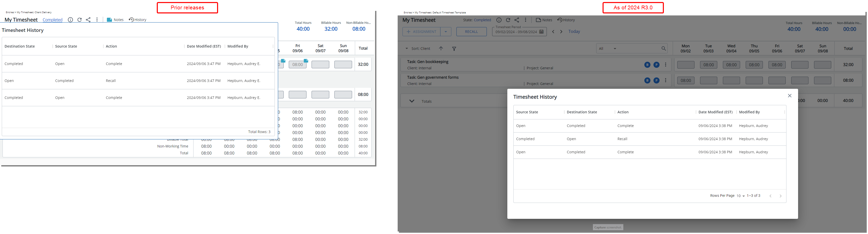Open Notes next to State: Completed label
The height and width of the screenshot is (234, 868).
click(x=544, y=20)
